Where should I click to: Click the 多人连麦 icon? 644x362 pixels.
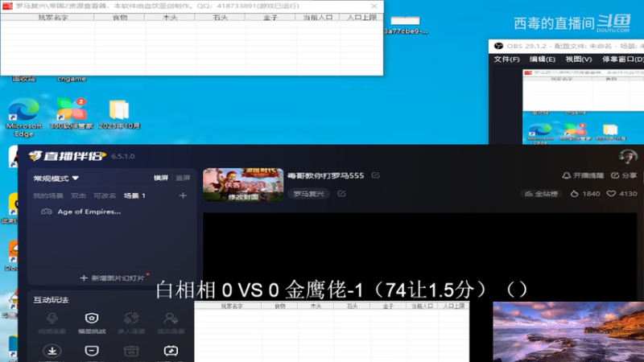(x=131, y=318)
